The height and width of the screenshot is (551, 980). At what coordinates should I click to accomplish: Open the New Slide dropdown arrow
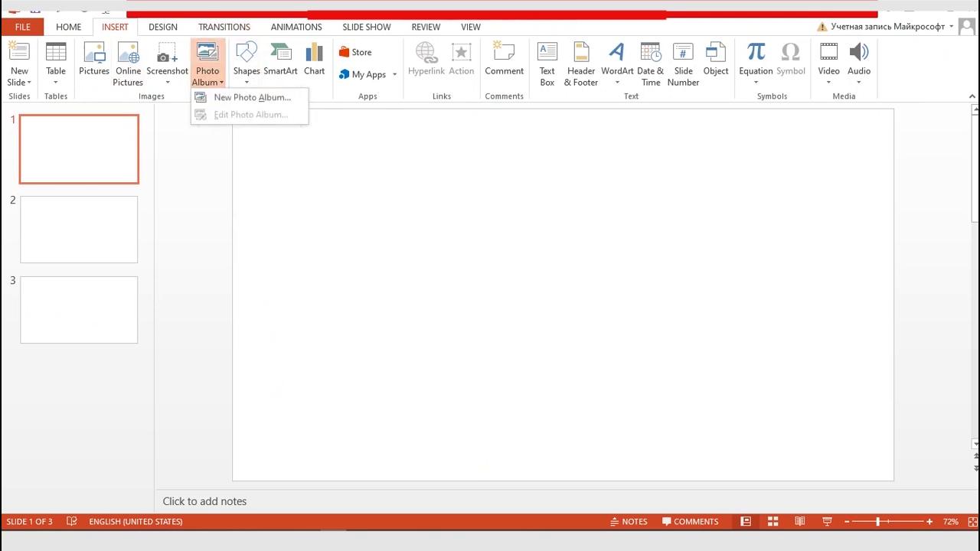[29, 83]
